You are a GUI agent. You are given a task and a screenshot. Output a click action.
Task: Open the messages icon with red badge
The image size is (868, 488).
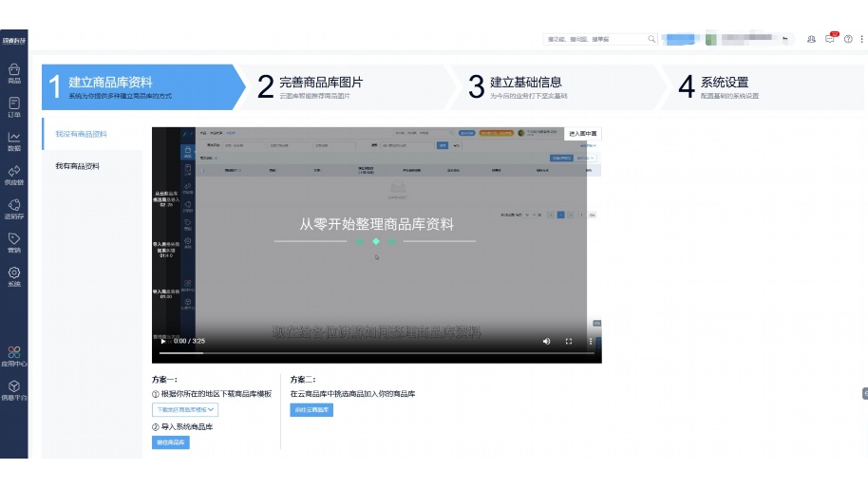point(830,39)
